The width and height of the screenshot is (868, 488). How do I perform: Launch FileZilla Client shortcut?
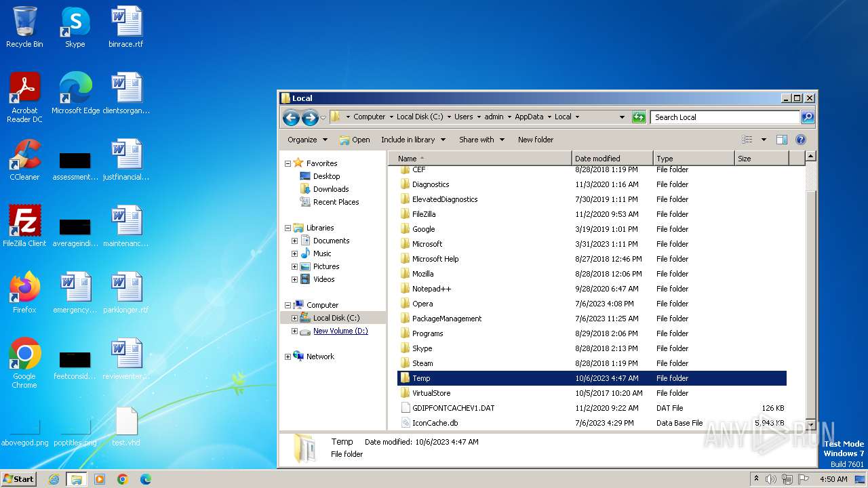point(24,226)
